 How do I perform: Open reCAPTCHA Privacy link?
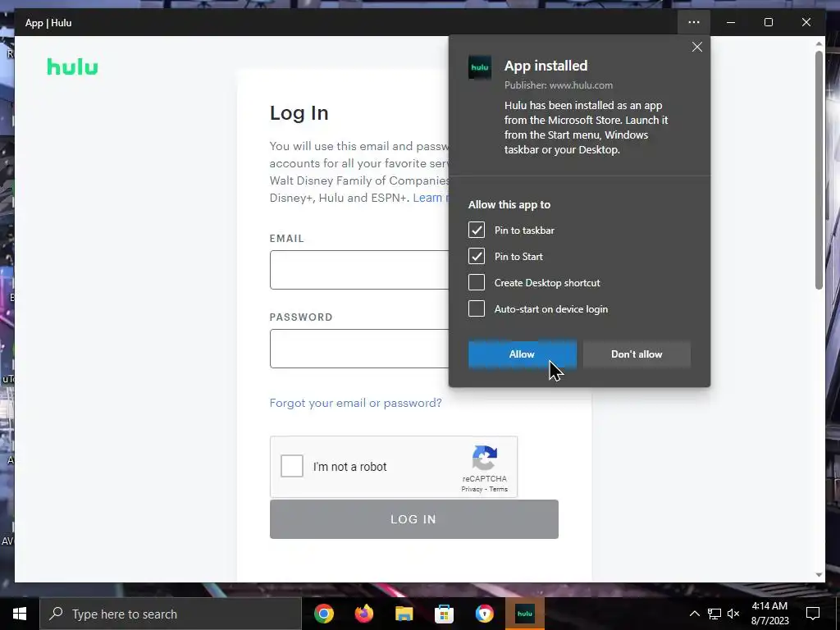coord(472,489)
